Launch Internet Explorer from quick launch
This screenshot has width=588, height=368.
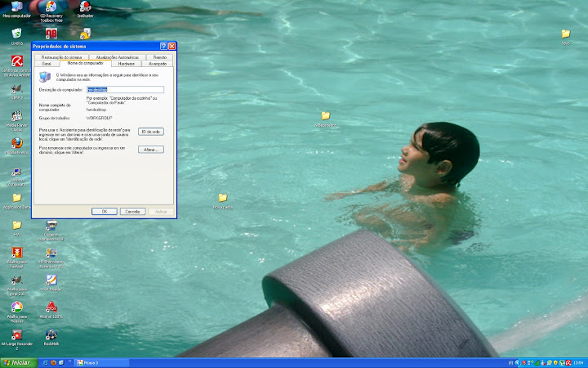(x=46, y=363)
